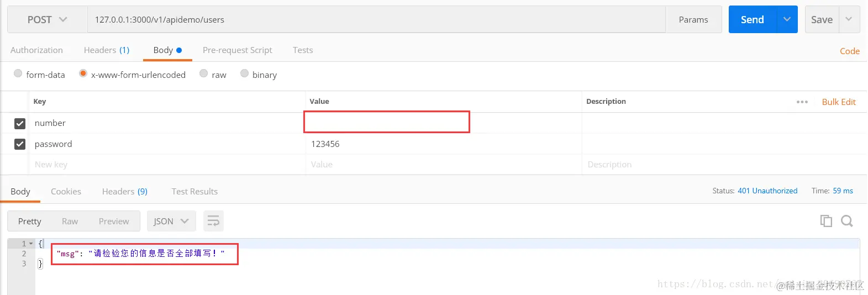The height and width of the screenshot is (295, 868).
Task: Open the Params editor
Action: pos(693,19)
